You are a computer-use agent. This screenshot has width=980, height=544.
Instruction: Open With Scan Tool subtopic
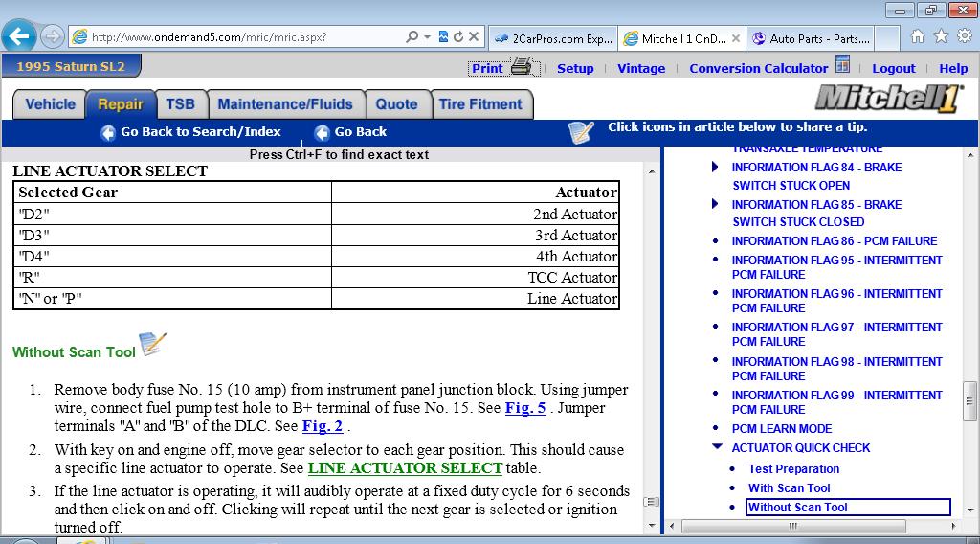click(790, 488)
